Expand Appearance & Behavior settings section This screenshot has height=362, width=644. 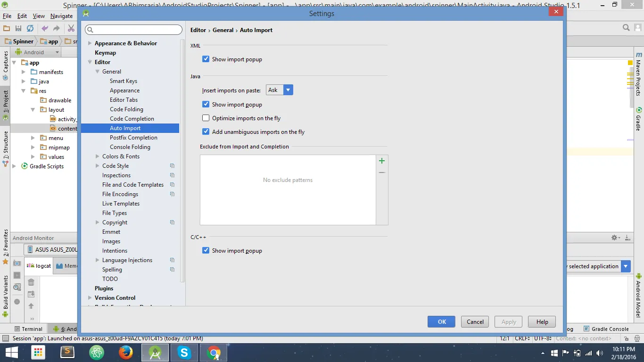coord(90,43)
